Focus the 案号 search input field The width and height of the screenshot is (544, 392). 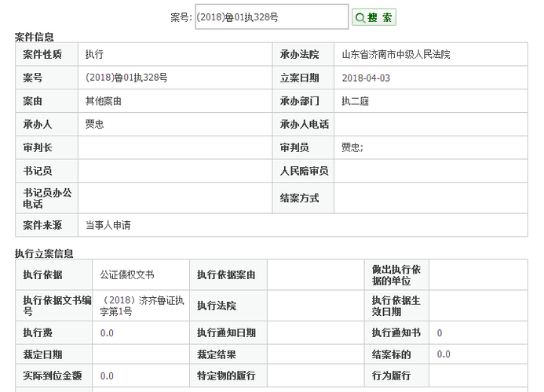pos(272,16)
